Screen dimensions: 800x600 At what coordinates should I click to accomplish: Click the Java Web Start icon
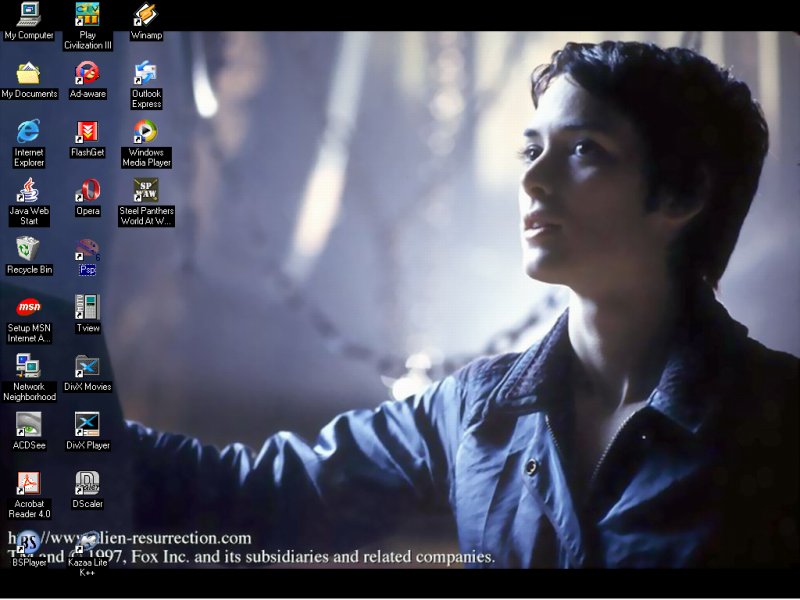29,190
